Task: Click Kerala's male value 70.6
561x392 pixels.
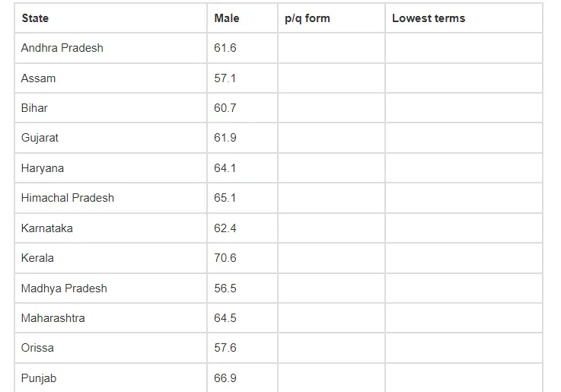Action: click(x=225, y=258)
